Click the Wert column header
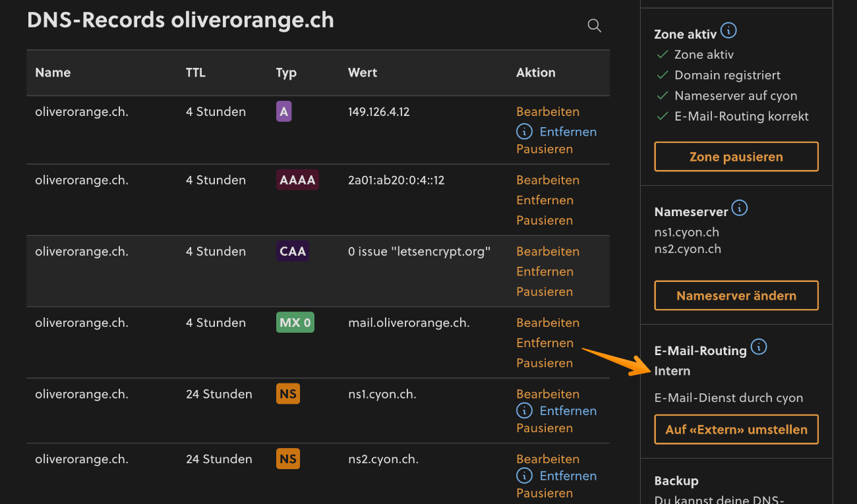The image size is (857, 504). click(x=363, y=72)
